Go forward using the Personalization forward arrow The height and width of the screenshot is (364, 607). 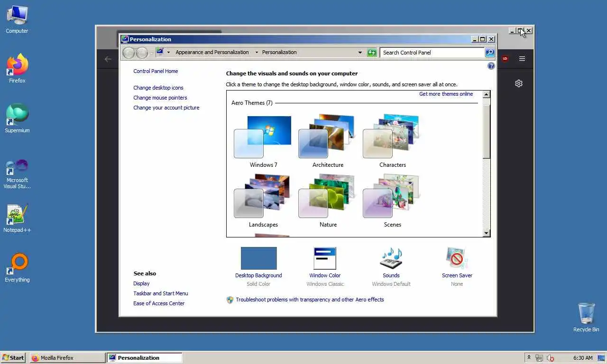click(x=142, y=53)
